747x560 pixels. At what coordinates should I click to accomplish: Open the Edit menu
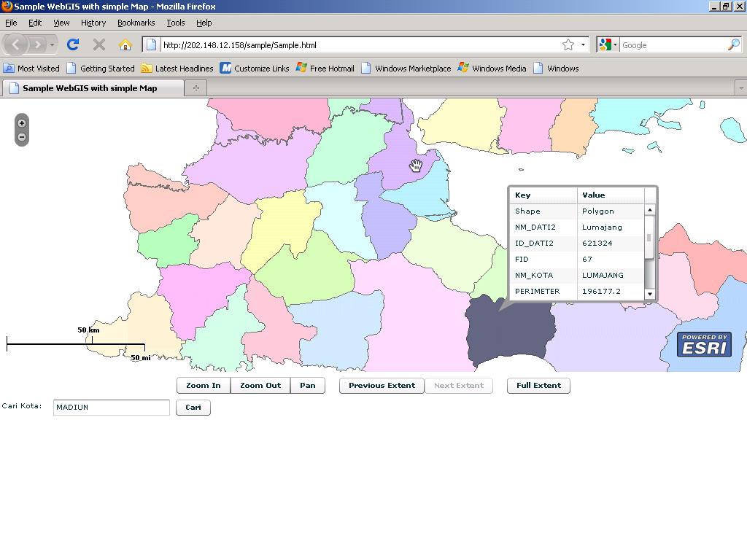click(x=35, y=23)
